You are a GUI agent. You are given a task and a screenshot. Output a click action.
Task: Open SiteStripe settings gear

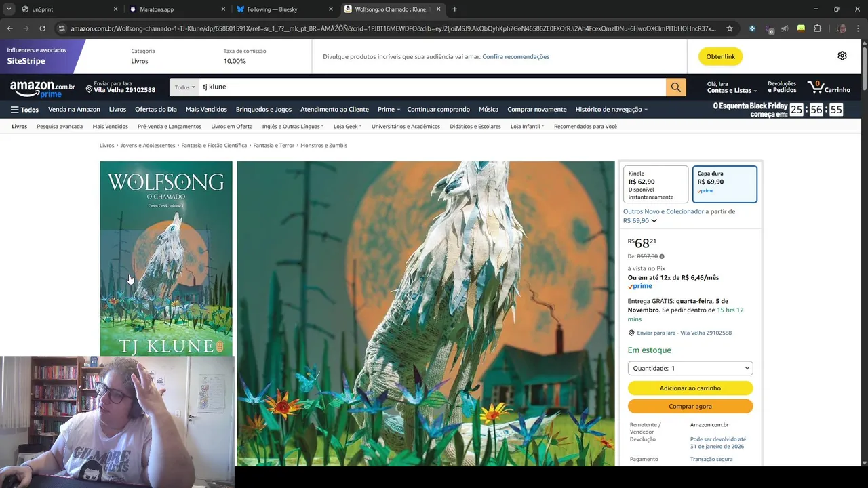coord(842,56)
